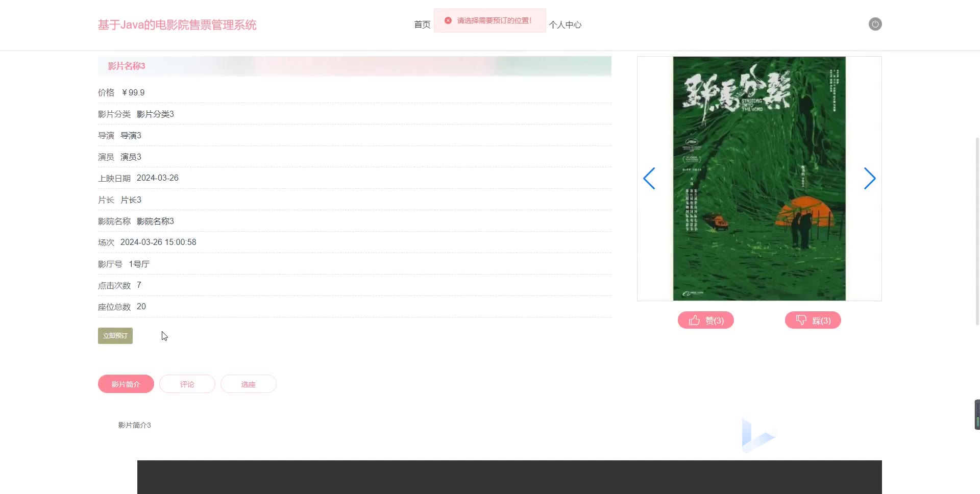Viewport: 980px width, 494px height.
Task: Click the actor value 演员3
Action: coord(131,157)
